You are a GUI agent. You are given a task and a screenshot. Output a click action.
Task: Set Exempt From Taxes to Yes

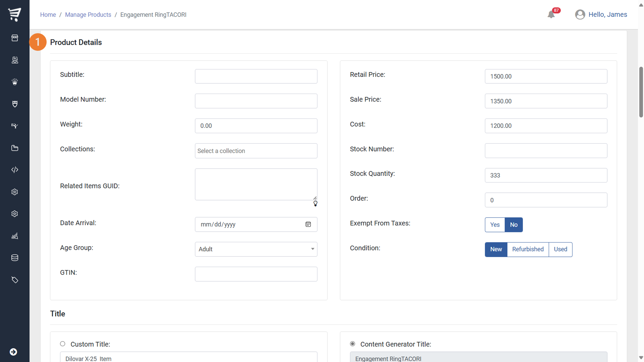coord(495,225)
